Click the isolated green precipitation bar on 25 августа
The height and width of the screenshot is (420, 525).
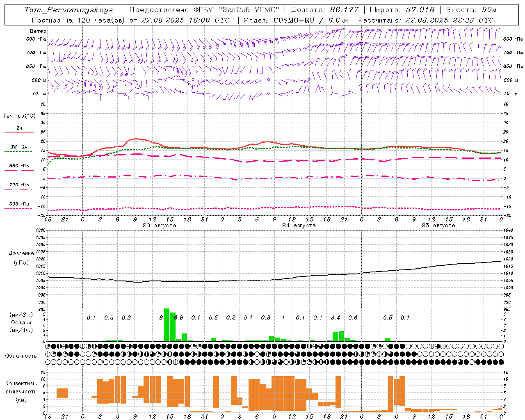[388, 340]
